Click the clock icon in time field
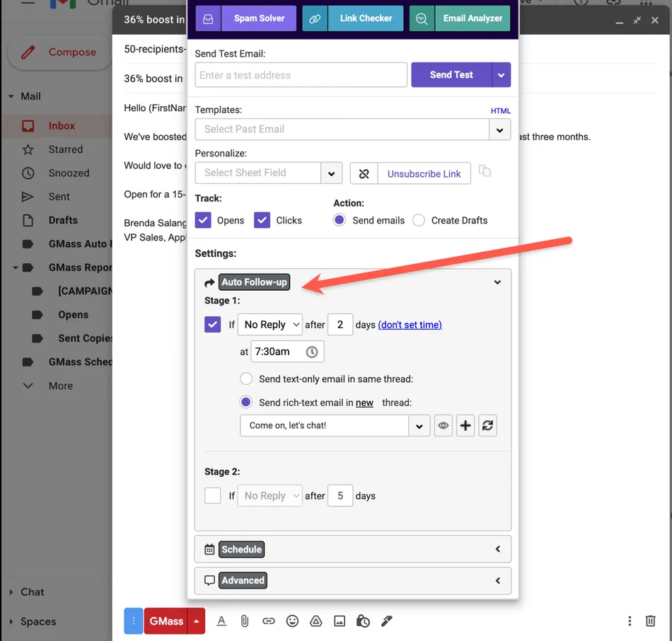The width and height of the screenshot is (672, 641). (x=312, y=352)
